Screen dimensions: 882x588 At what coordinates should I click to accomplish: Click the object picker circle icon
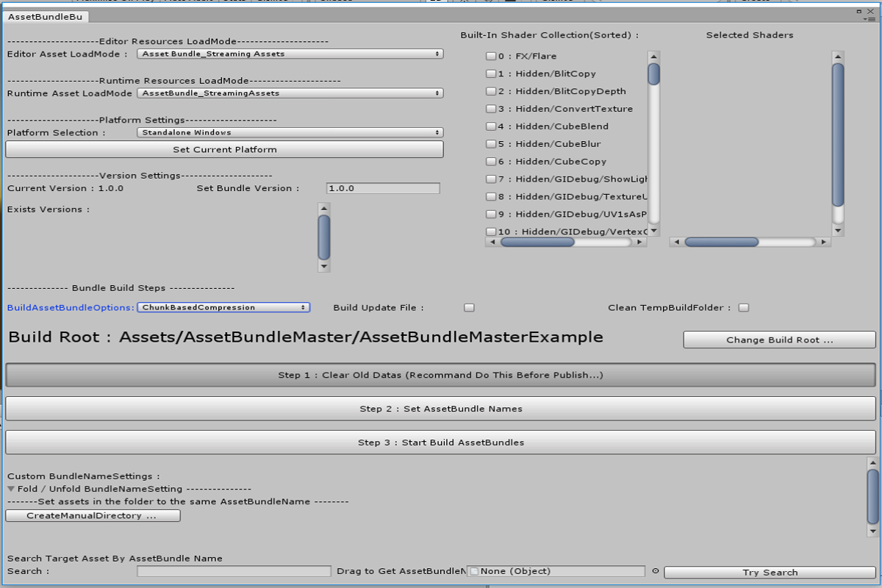tap(655, 571)
